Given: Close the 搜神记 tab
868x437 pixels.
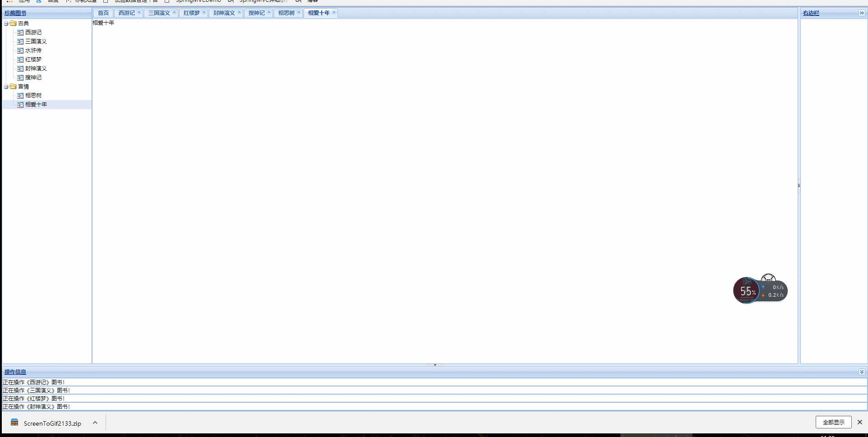Looking at the screenshot, I should tap(269, 12).
